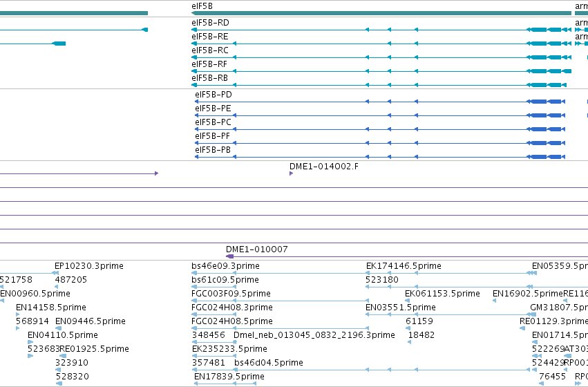Viewport: 588px width, 387px height.
Task: Click the 522269 label
Action: coord(548,349)
